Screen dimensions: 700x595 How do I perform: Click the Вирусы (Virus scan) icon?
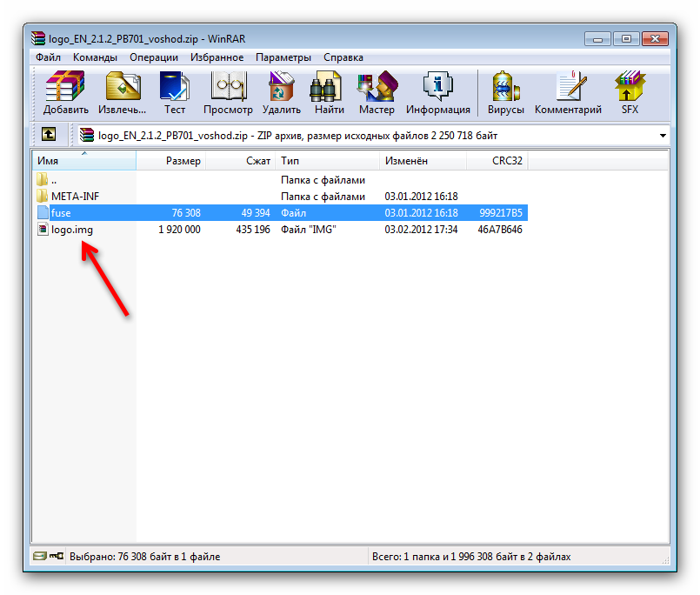(506, 86)
